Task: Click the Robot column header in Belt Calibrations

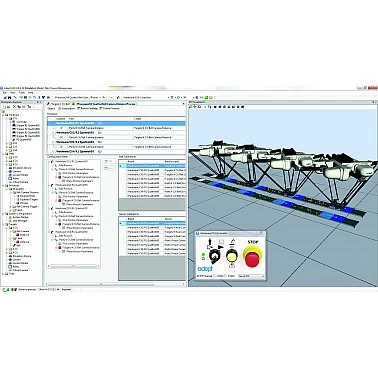Action: coord(145,161)
